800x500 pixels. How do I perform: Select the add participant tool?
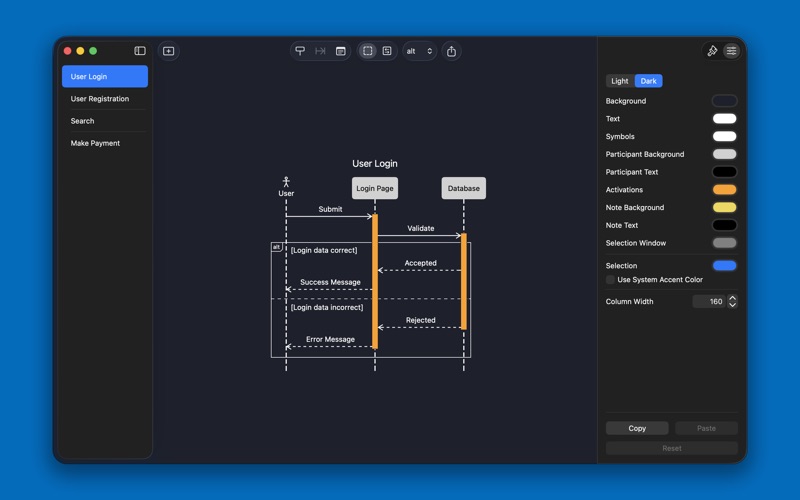click(x=300, y=51)
